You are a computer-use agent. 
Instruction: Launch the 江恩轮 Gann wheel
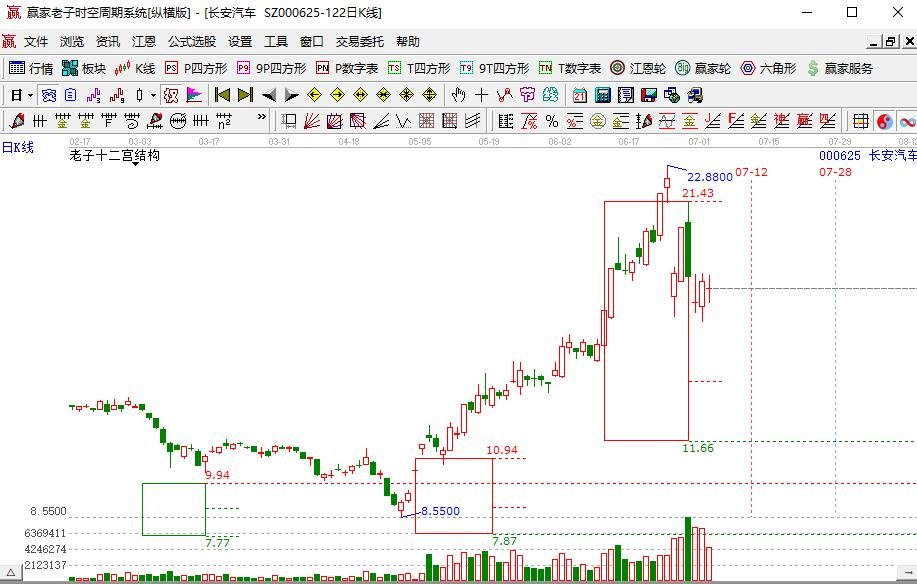point(637,68)
